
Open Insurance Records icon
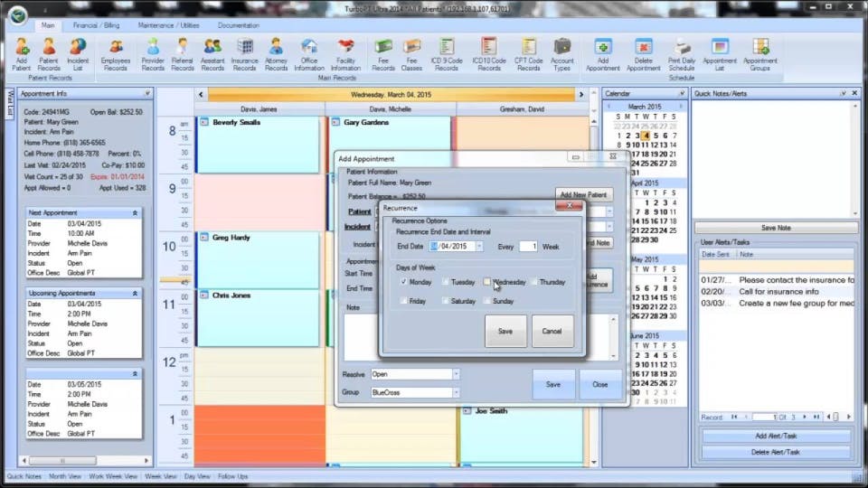pos(244,54)
